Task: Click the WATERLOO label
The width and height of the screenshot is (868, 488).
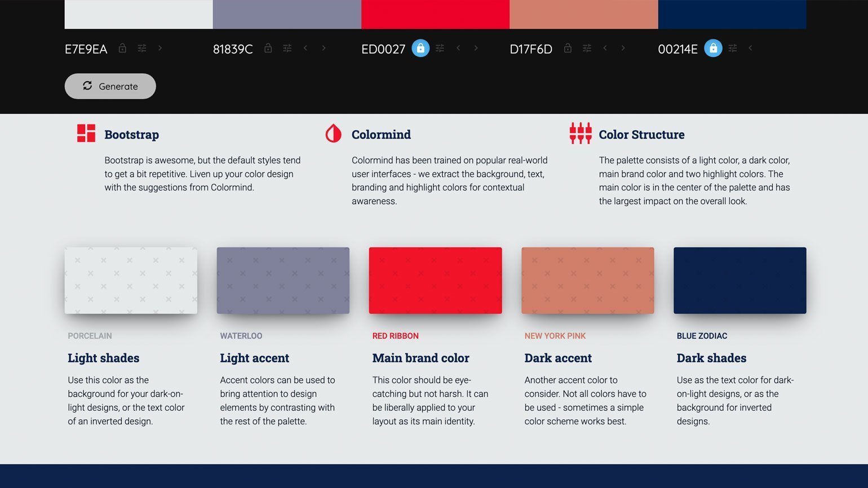Action: point(241,336)
